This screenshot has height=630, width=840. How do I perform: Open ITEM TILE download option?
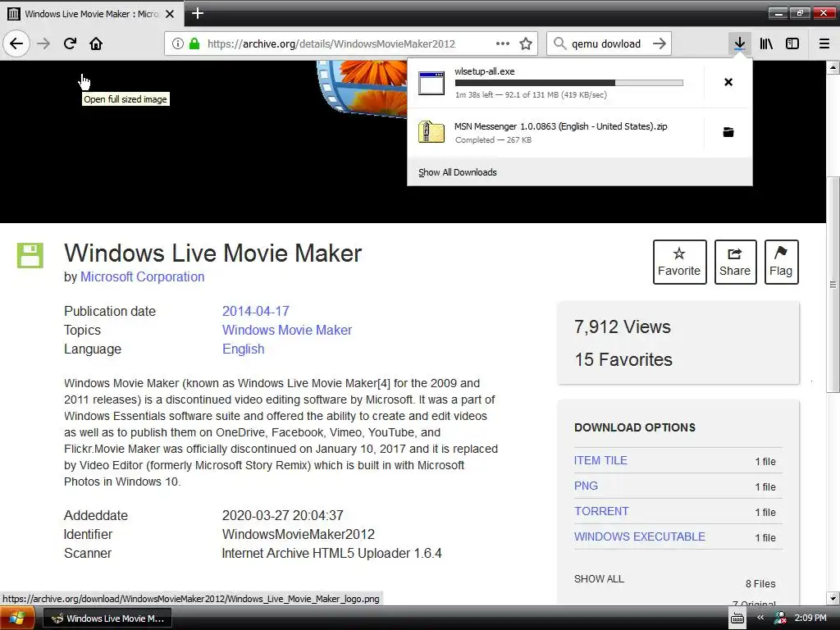(x=600, y=460)
